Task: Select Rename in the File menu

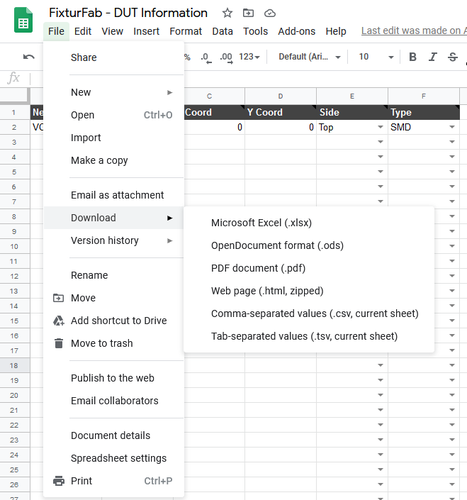Action: pyautogui.click(x=113, y=275)
